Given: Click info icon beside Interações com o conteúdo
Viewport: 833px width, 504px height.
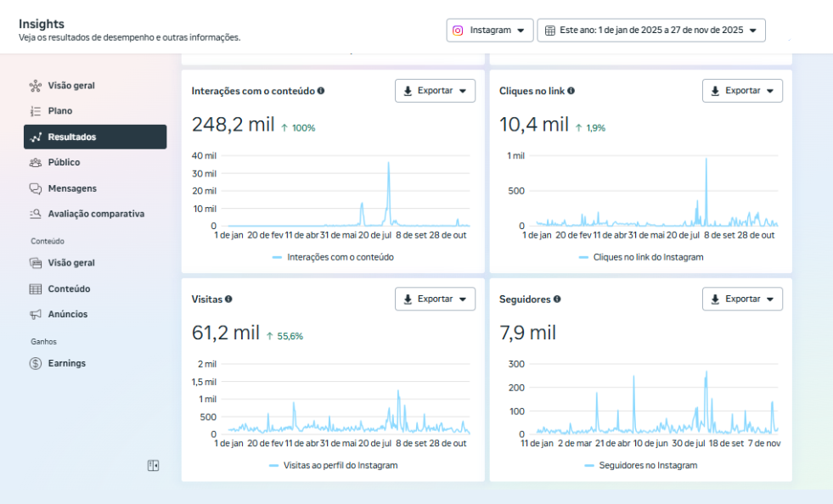Looking at the screenshot, I should (x=321, y=91).
